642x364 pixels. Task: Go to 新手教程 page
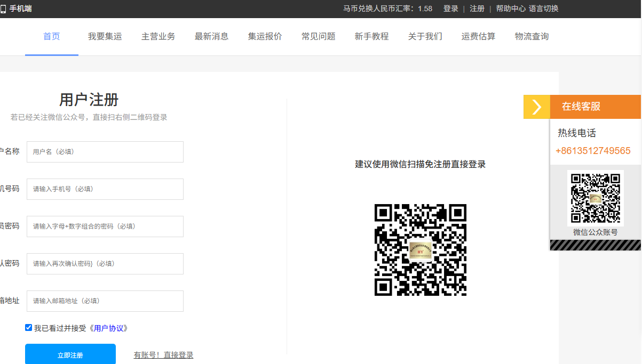372,36
